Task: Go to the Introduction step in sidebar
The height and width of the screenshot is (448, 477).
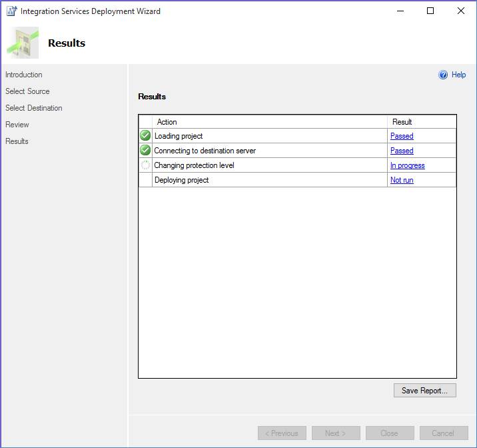Action: point(24,75)
